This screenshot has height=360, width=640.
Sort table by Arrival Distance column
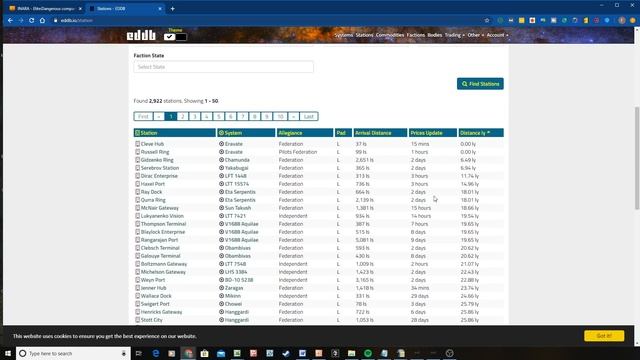pyautogui.click(x=380, y=133)
